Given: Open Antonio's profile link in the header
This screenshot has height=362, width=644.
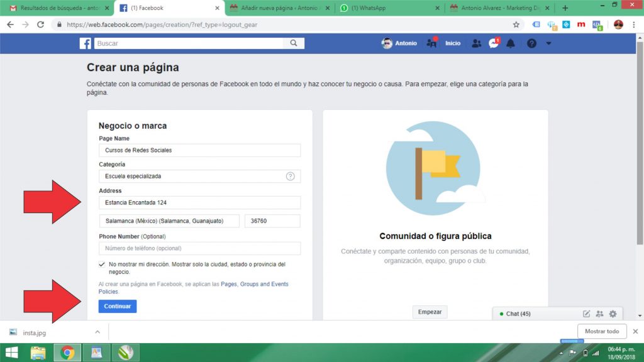Looking at the screenshot, I should coord(399,43).
